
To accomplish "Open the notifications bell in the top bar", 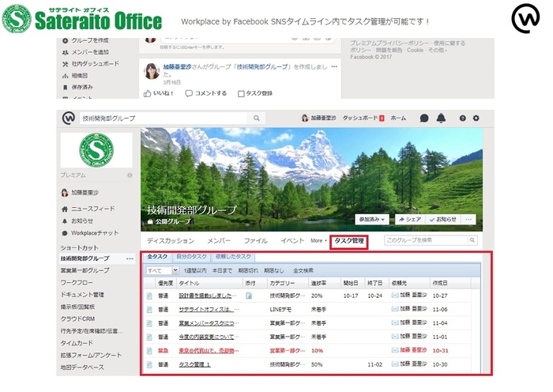I will (x=441, y=119).
